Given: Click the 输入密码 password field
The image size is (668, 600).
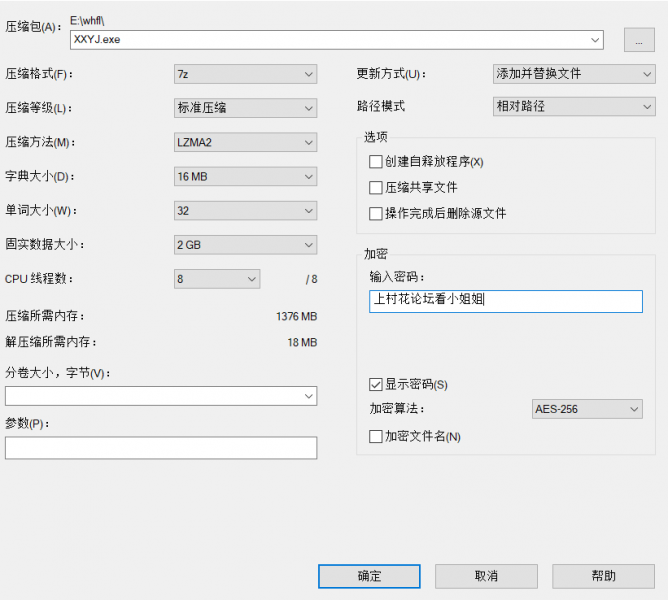Looking at the screenshot, I should 505,301.
